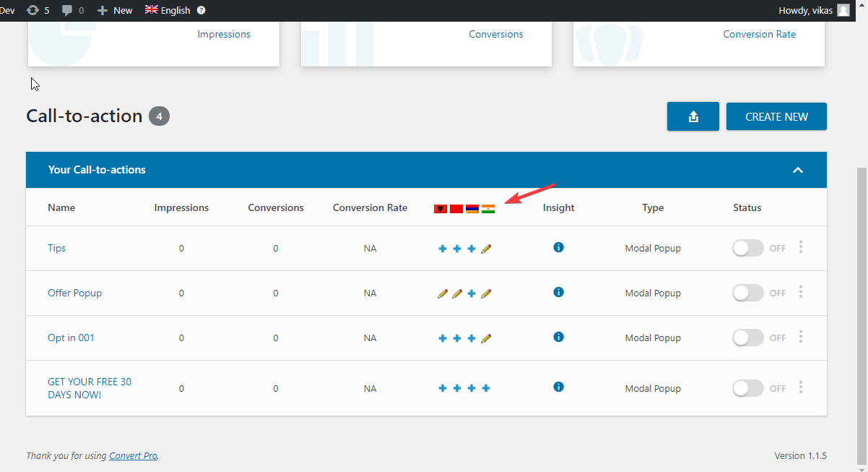
Task: Click the Status column header
Action: (747, 207)
